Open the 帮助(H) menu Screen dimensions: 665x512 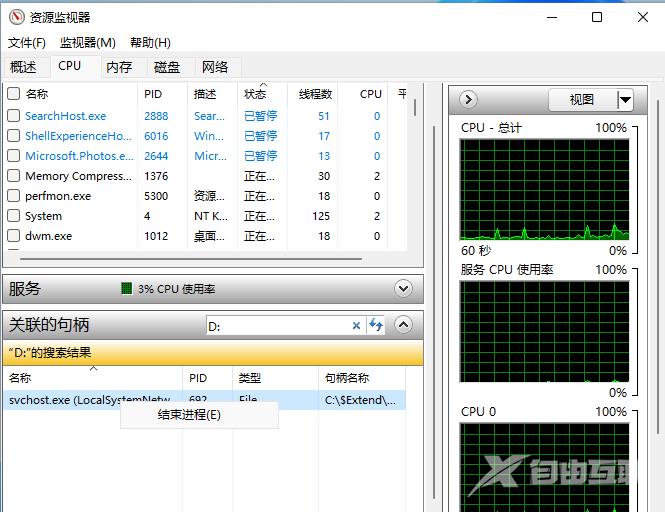click(x=150, y=42)
